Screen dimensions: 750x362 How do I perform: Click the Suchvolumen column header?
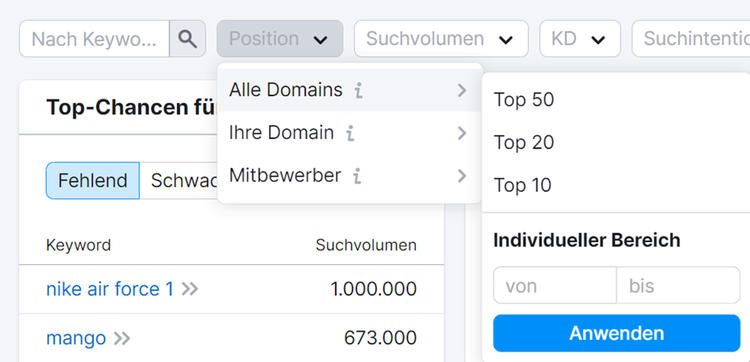[366, 245]
